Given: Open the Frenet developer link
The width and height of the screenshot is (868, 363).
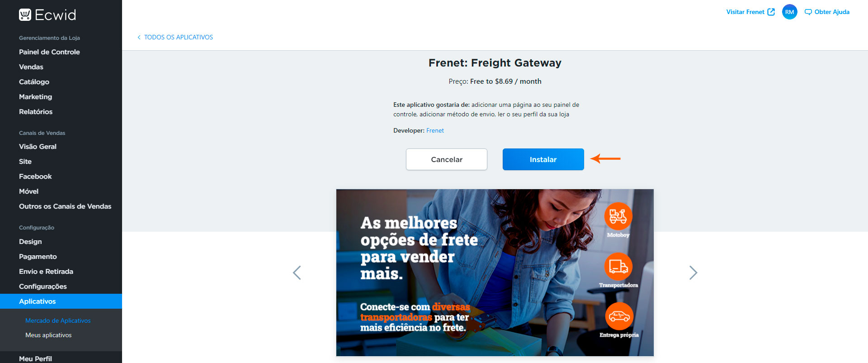Looking at the screenshot, I should tap(435, 130).
